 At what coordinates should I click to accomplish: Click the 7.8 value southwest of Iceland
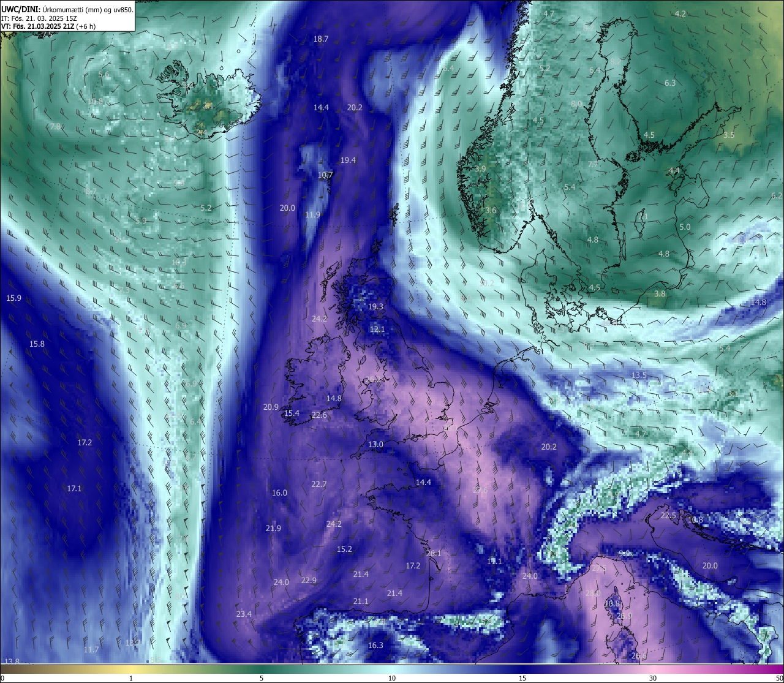(x=55, y=127)
